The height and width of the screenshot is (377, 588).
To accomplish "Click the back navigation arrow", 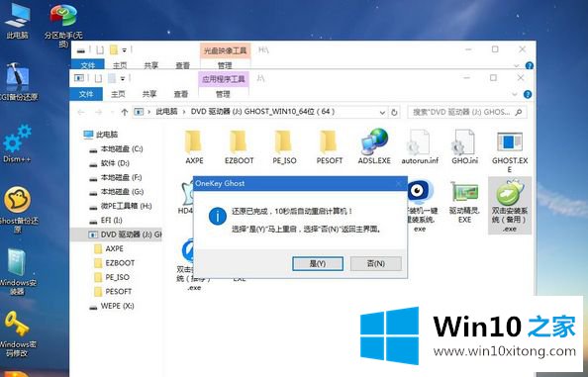I will 81,112.
